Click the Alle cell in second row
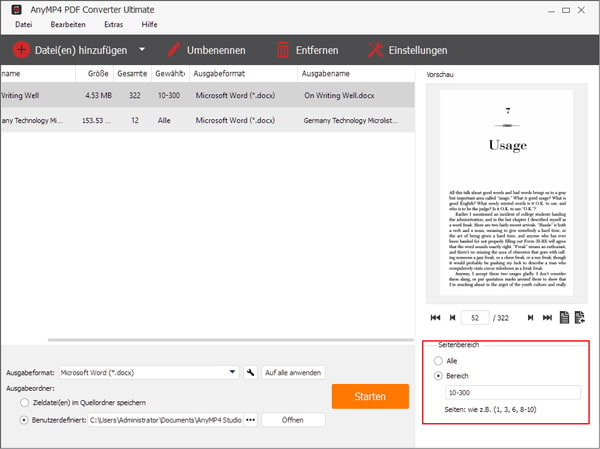This screenshot has height=449, width=600. coord(164,121)
